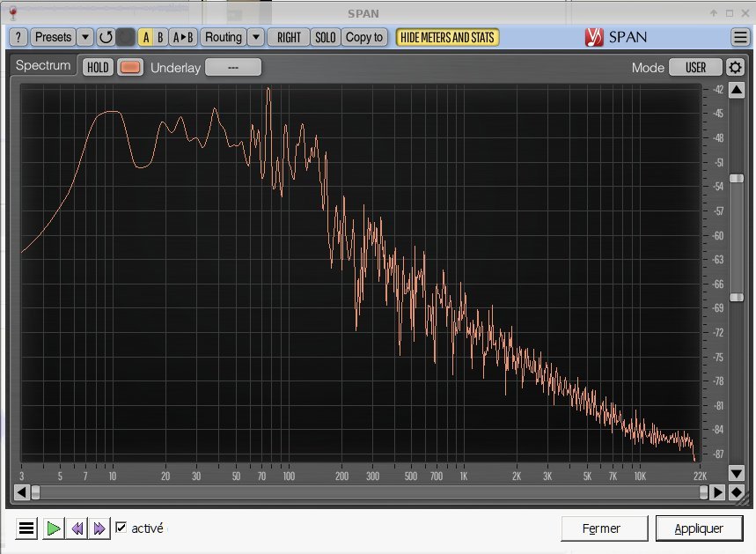Viewport: 756px width, 554px height.
Task: Click the reset circular arrow icon
Action: tap(106, 37)
